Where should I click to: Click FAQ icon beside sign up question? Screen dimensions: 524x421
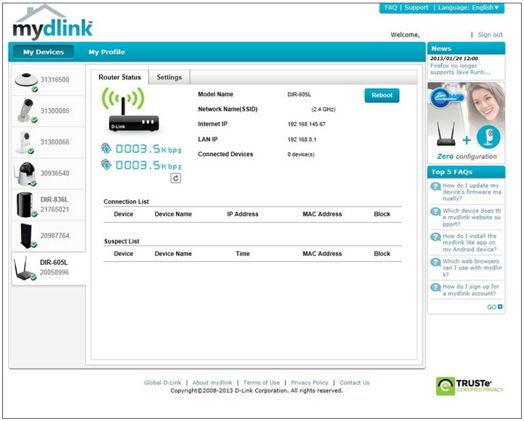[x=435, y=288]
